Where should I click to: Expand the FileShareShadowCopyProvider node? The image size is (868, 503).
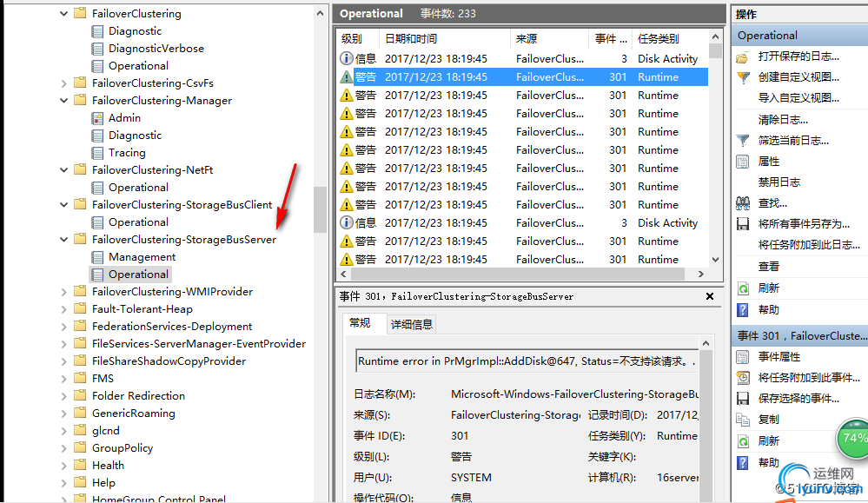pos(63,361)
